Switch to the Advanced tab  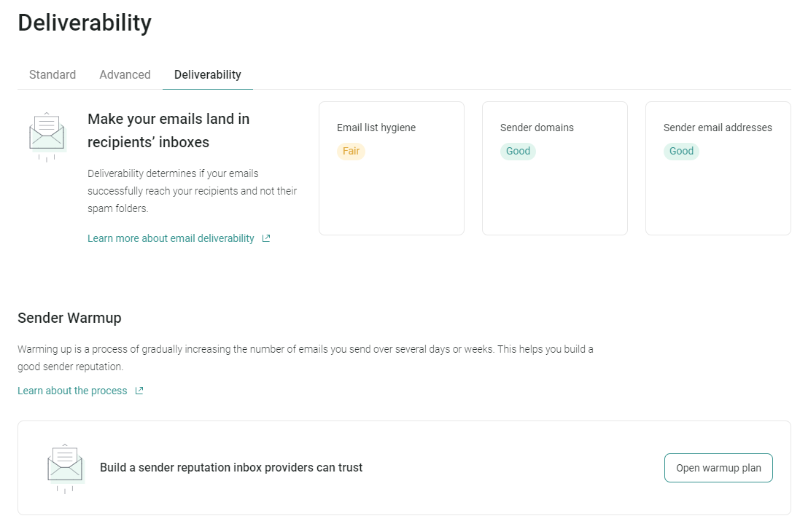click(x=125, y=74)
